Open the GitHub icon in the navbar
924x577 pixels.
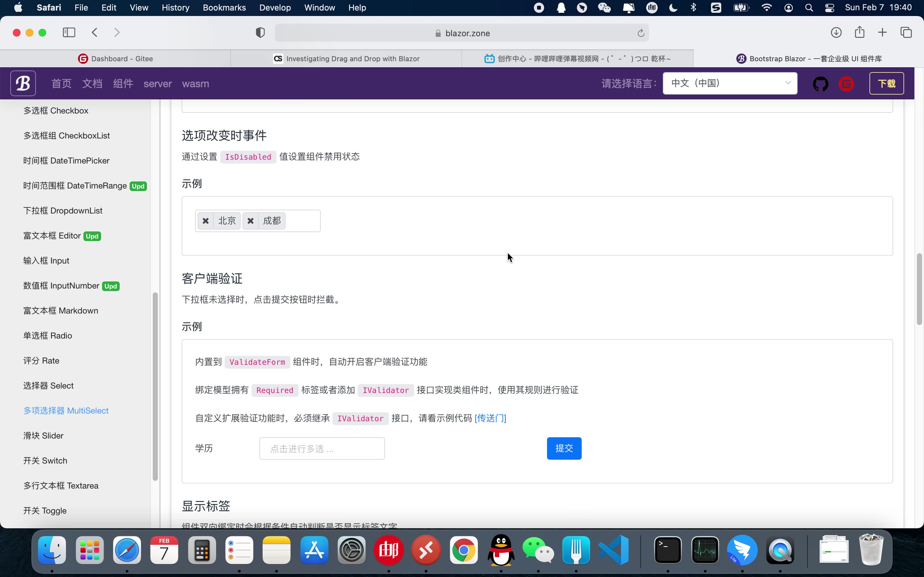coord(820,84)
